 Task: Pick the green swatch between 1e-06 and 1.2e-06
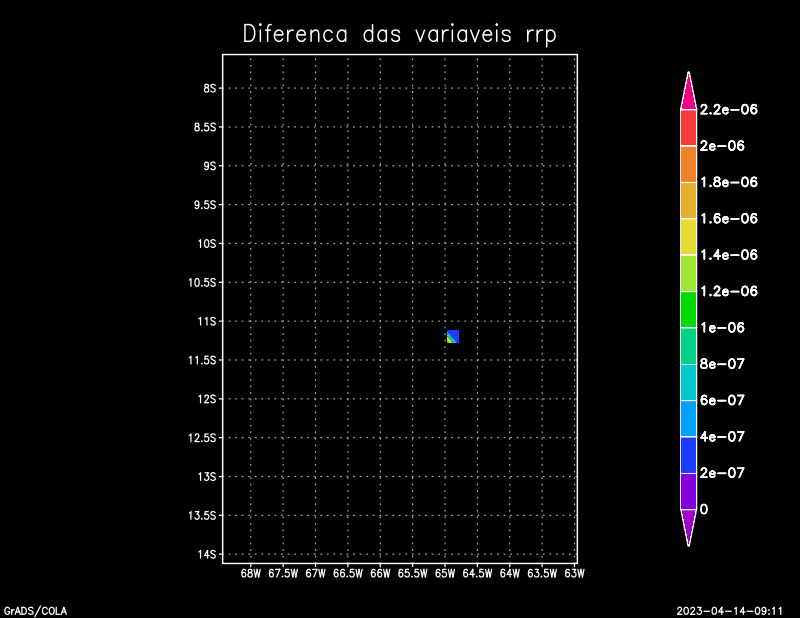click(688, 309)
